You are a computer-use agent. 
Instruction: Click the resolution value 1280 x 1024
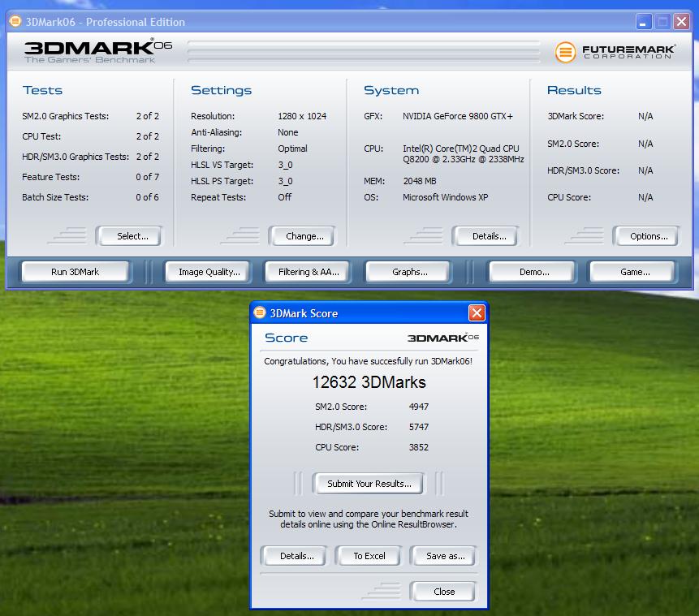pos(302,116)
